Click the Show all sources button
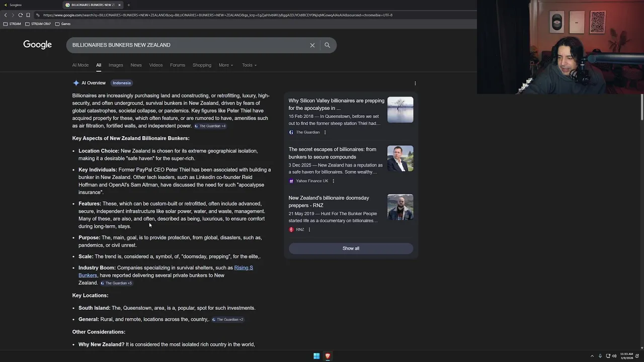 tap(351, 248)
